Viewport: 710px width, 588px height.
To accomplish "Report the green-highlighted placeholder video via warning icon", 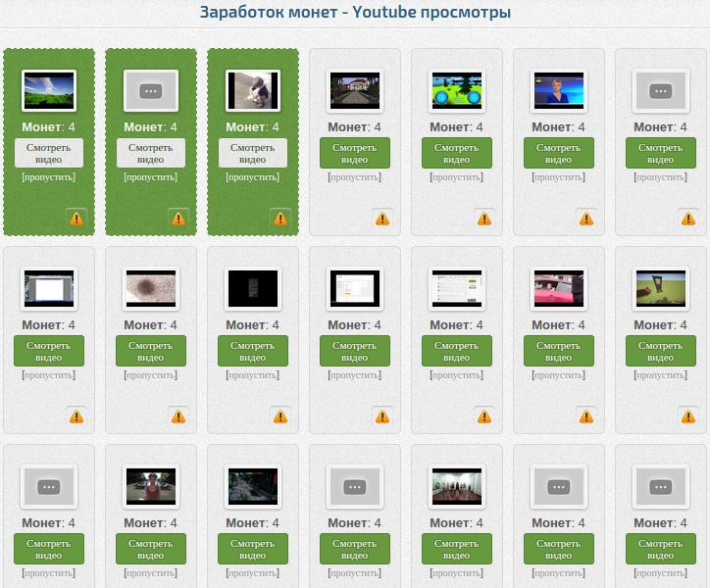I will coord(178,219).
